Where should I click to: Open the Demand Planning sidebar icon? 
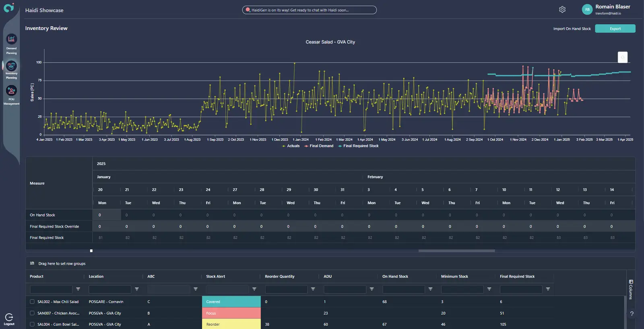tap(11, 39)
